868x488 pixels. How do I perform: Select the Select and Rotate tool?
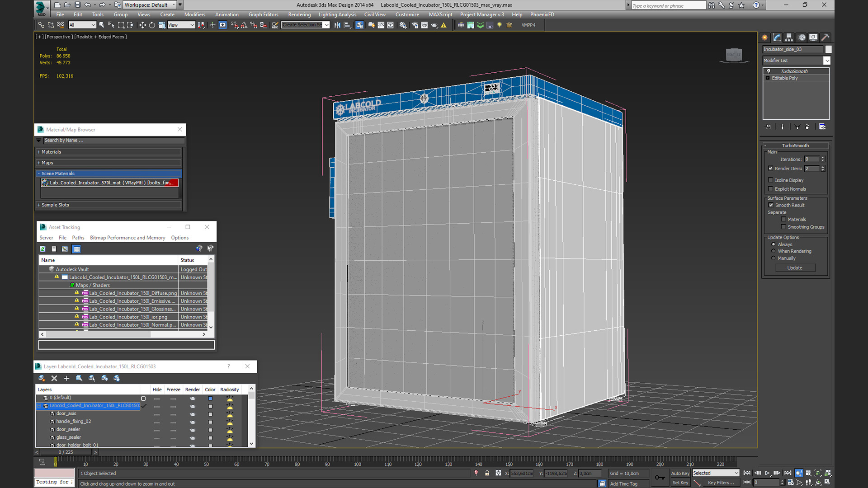[152, 25]
